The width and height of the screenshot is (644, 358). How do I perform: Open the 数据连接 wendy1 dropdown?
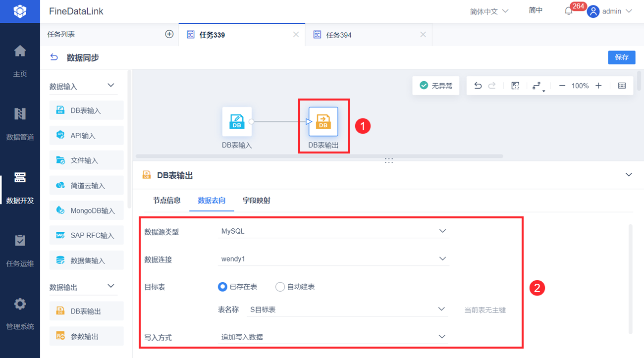[x=333, y=258]
